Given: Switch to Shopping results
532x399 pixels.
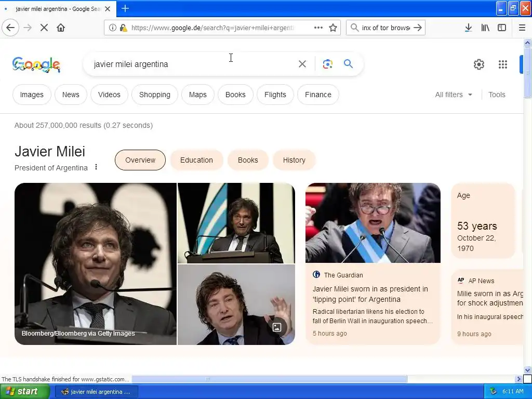Looking at the screenshot, I should pos(155,95).
